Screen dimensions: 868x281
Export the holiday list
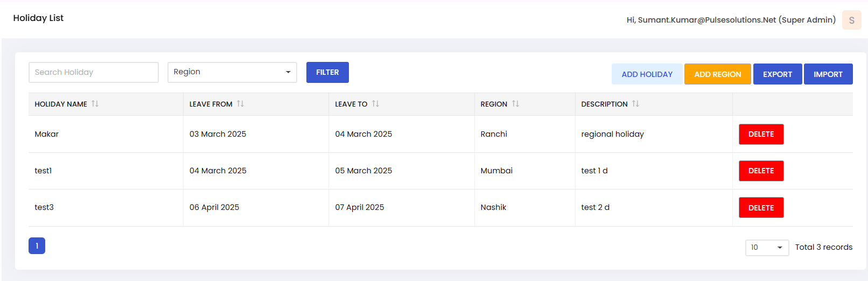(x=777, y=74)
